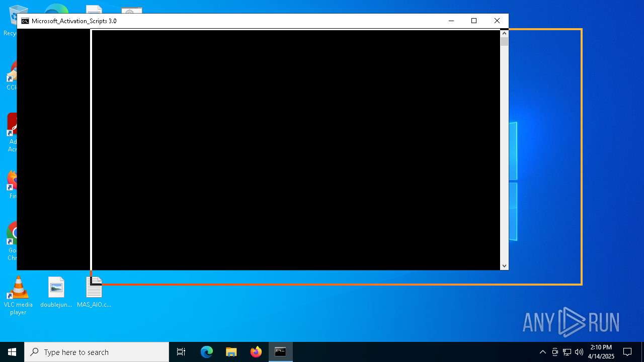Minimize the Microsoft_Activation_Scripts window
The width and height of the screenshot is (644, 362).
[x=451, y=21]
